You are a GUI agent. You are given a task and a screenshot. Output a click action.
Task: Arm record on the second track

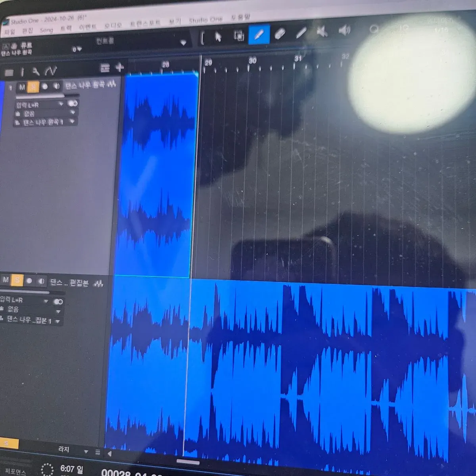(29, 281)
